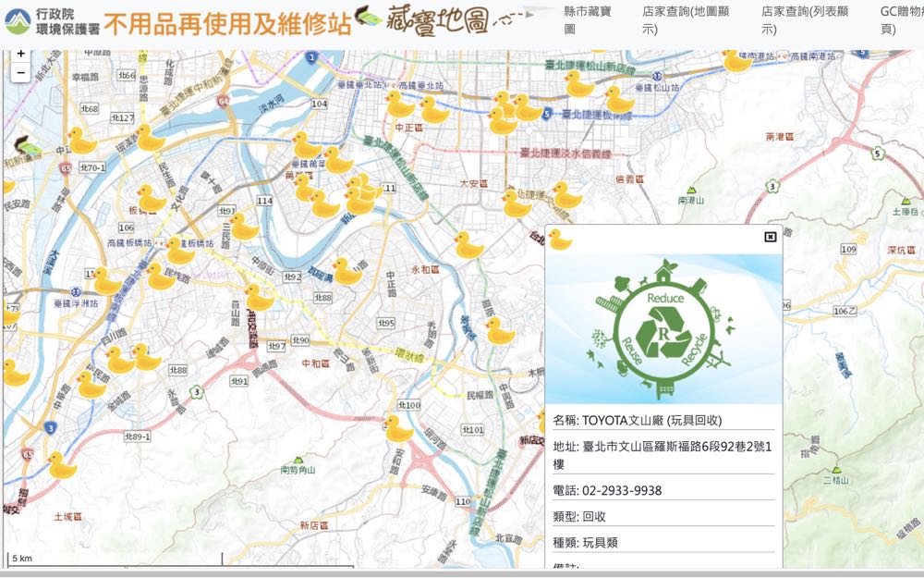The width and height of the screenshot is (924, 578).
Task: Select the duck marker near 臺鐵松山站
Action: (x=619, y=100)
